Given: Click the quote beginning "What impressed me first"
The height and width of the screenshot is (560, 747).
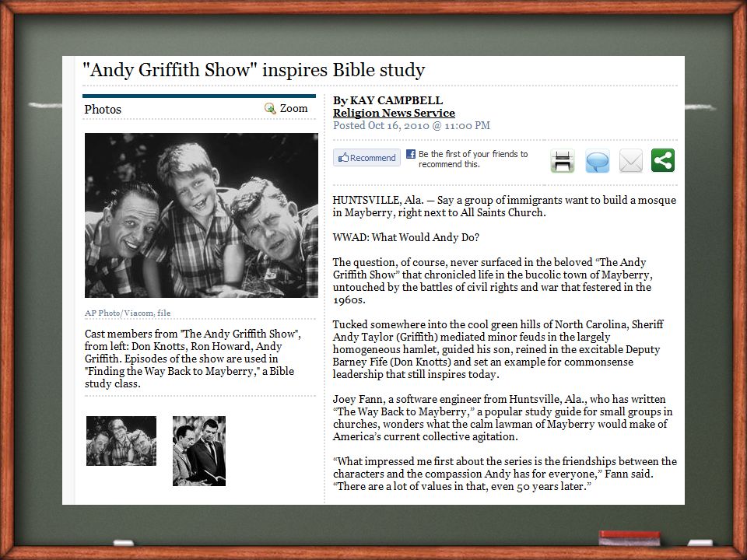Looking at the screenshot, I should [x=504, y=474].
